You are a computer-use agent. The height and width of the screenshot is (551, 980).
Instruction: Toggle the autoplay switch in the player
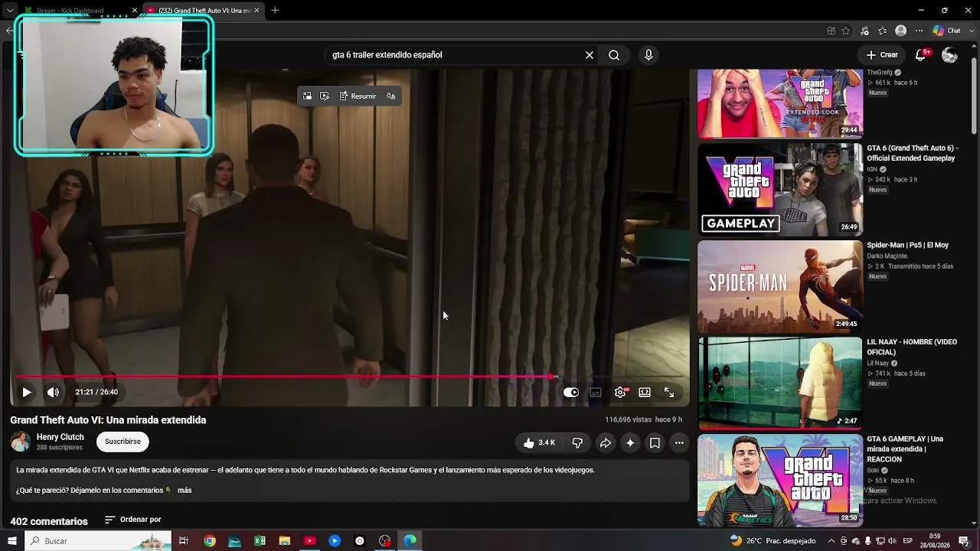pos(571,392)
